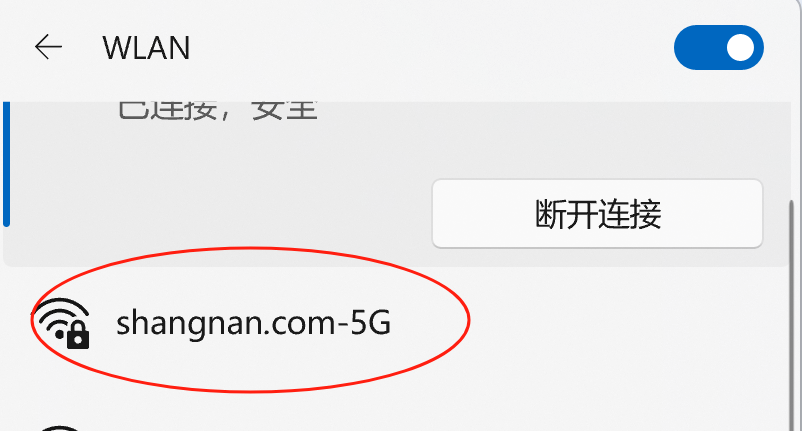Disconnect from the current Wi-Fi network
This screenshot has width=802, height=431.
point(597,214)
